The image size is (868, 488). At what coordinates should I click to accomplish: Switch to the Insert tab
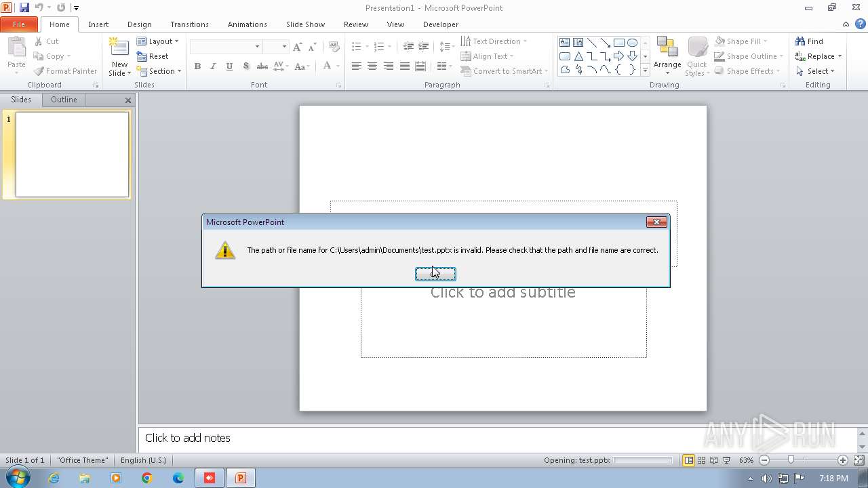[98, 24]
